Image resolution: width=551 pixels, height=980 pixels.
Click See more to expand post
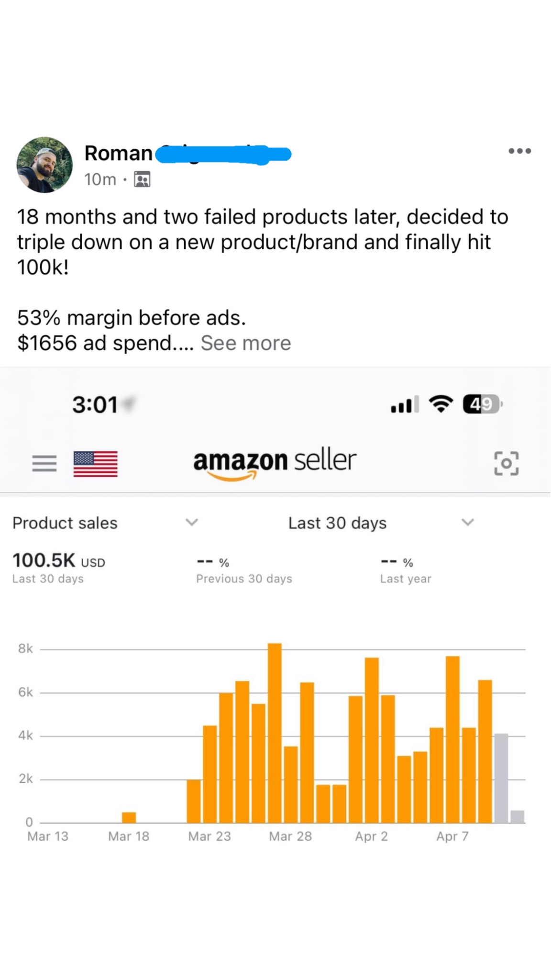pos(245,343)
